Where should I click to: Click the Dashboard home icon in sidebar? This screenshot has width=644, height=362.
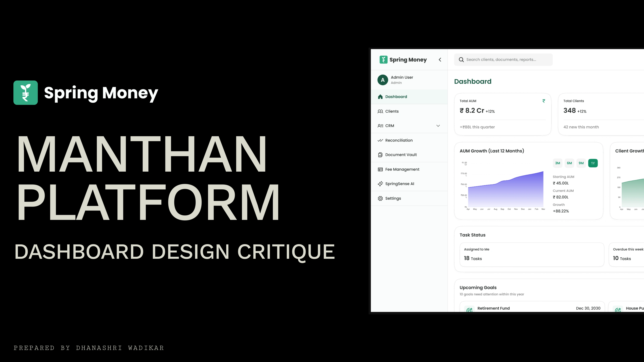click(380, 97)
